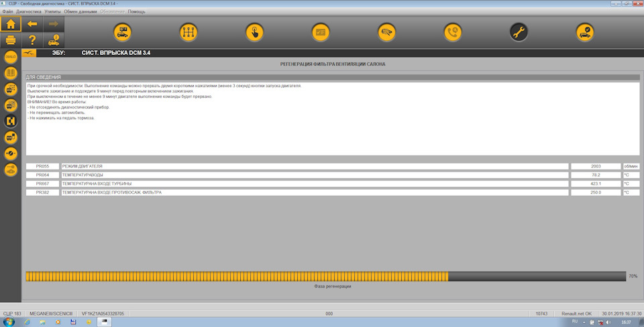
Task: Click the volume icon in system tray
Action: click(608, 322)
